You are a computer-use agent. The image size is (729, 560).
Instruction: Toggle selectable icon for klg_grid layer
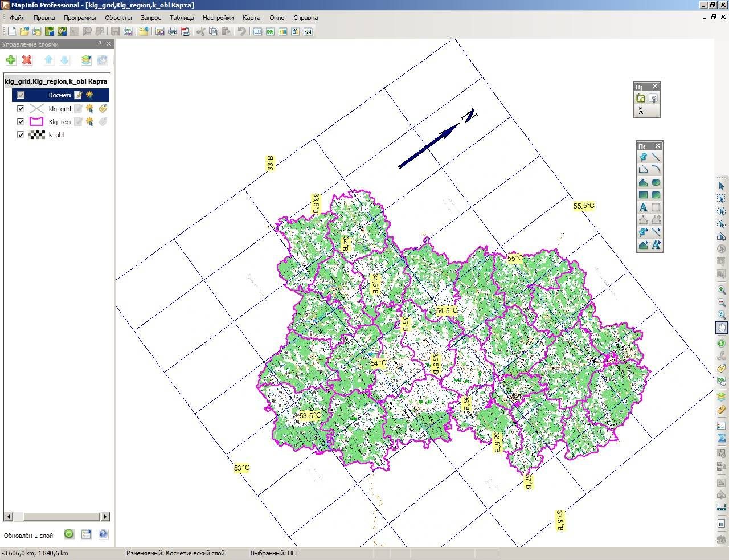89,108
